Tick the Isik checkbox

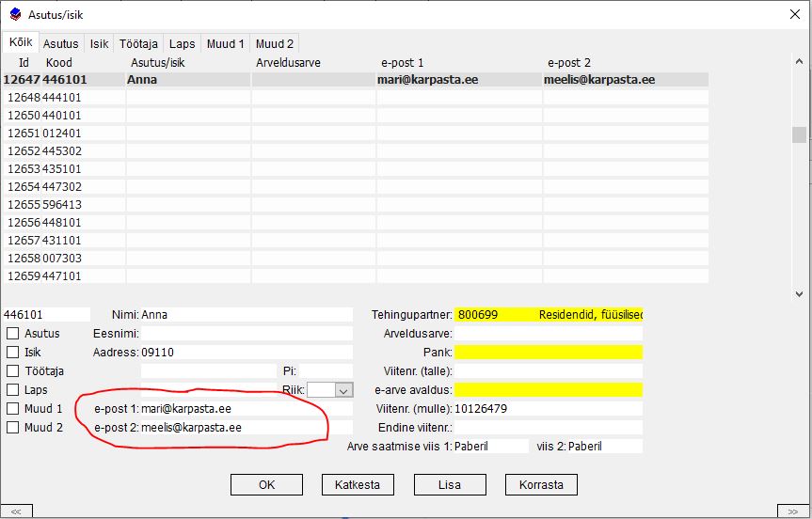13,353
